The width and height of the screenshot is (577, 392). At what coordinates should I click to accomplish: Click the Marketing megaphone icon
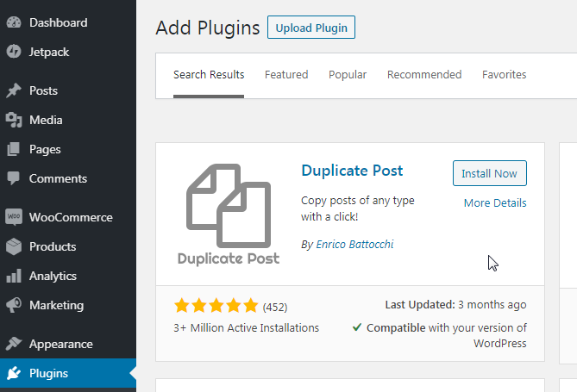tap(13, 305)
